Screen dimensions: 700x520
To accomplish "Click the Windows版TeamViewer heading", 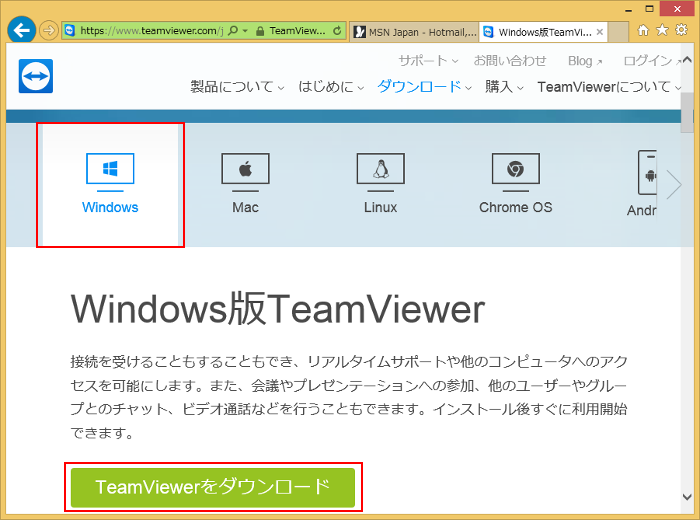I will 278,309.
